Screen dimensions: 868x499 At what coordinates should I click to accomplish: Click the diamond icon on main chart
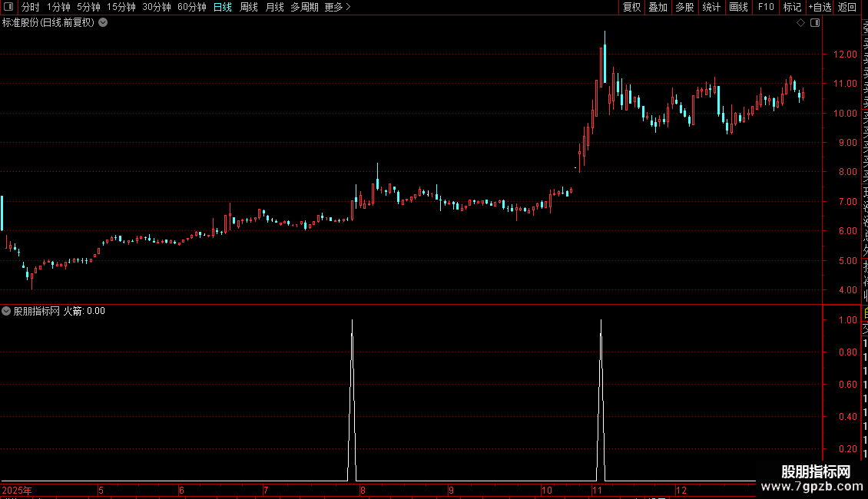pos(800,23)
